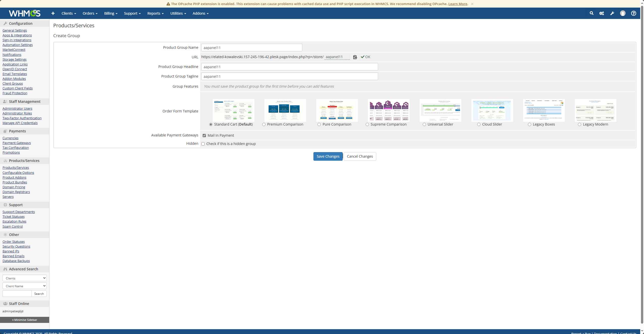This screenshot has height=334, width=644.
Task: Expand the Billing menu dropdown
Action: coord(111,13)
